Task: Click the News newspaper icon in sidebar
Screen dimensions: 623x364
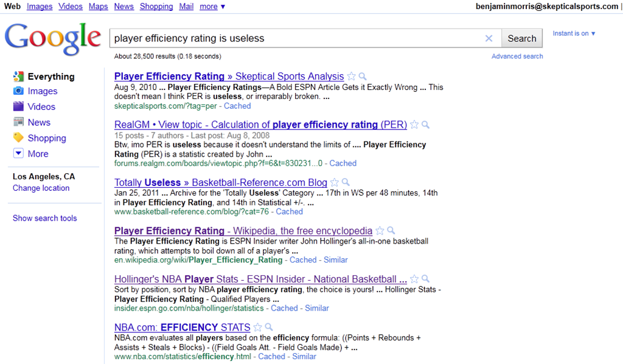Action: click(18, 122)
